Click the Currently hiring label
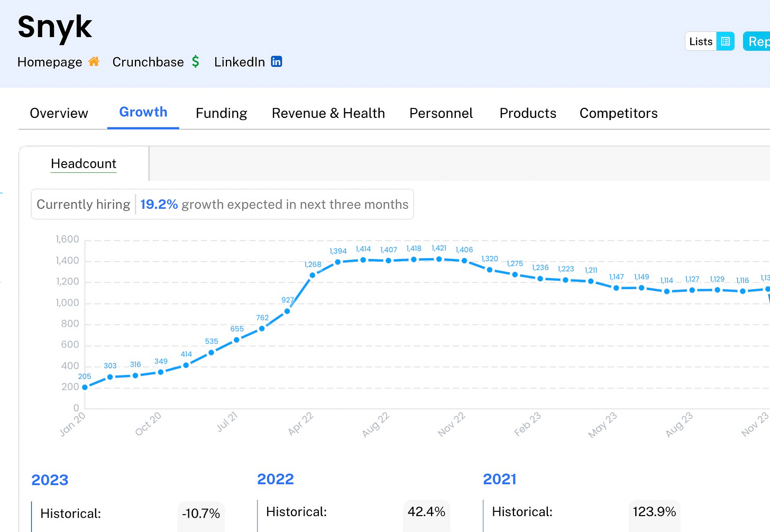Viewport: 770px width, 532px height. pos(84,205)
